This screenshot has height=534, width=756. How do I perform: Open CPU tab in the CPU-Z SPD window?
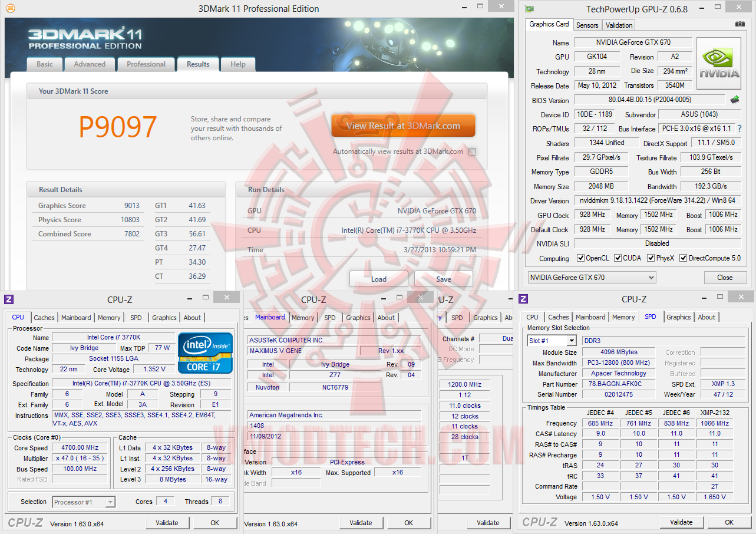pyautogui.click(x=533, y=317)
